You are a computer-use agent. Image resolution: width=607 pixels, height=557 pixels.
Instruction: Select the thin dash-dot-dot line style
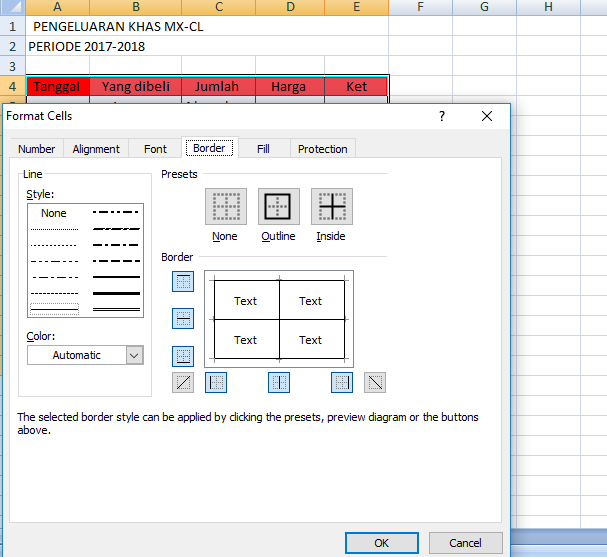[x=54, y=261]
